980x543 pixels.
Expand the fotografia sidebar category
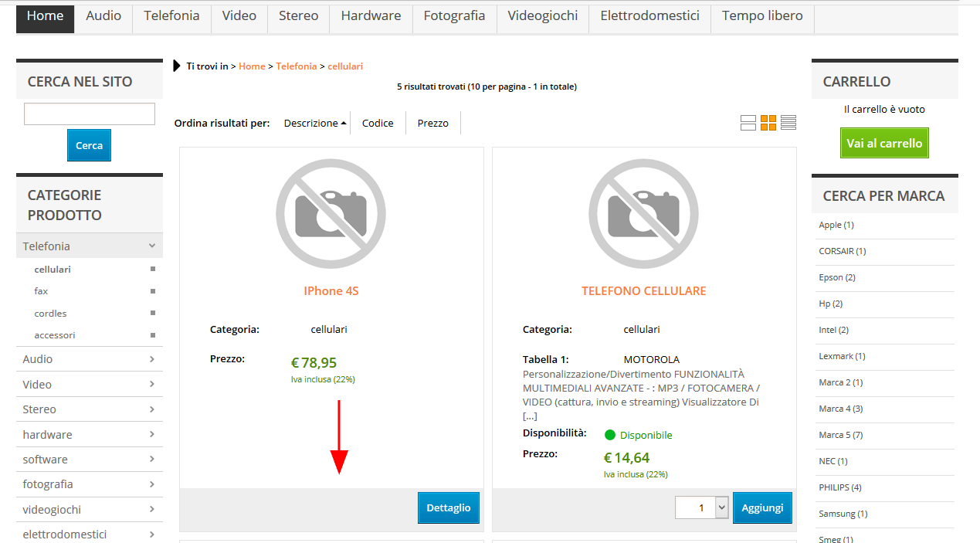90,484
